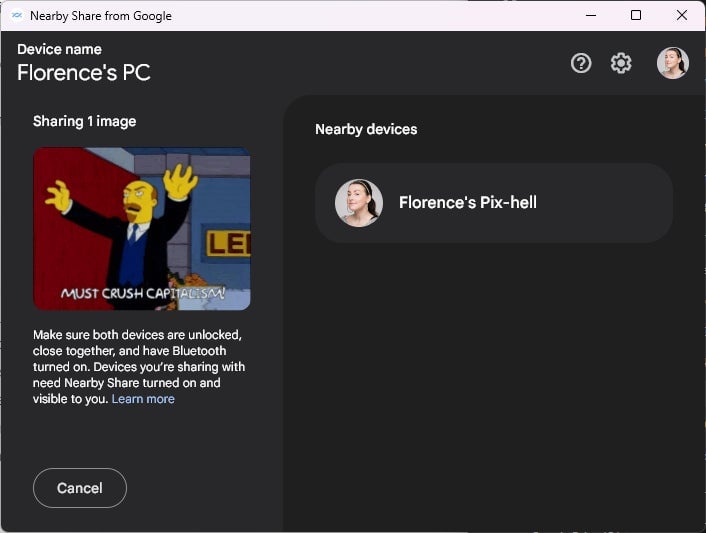Image resolution: width=706 pixels, height=533 pixels.
Task: Click the Nearby Share app logo in title bar
Action: coord(17,15)
